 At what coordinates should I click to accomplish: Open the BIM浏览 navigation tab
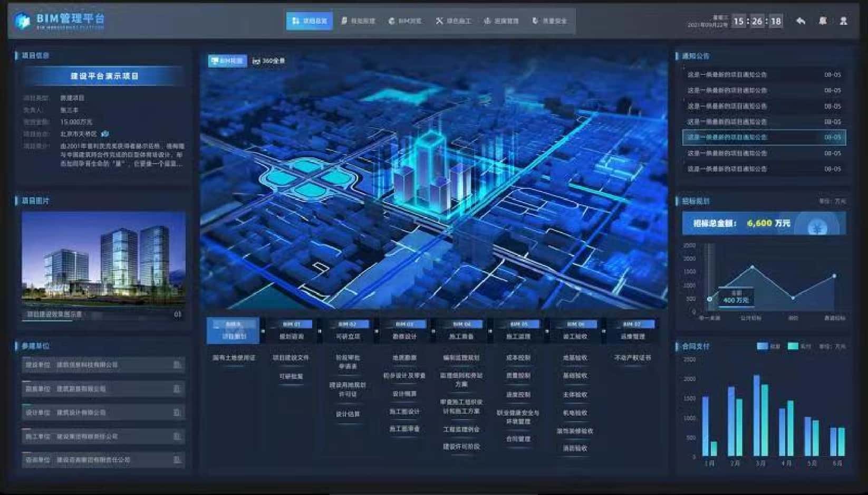pos(405,21)
